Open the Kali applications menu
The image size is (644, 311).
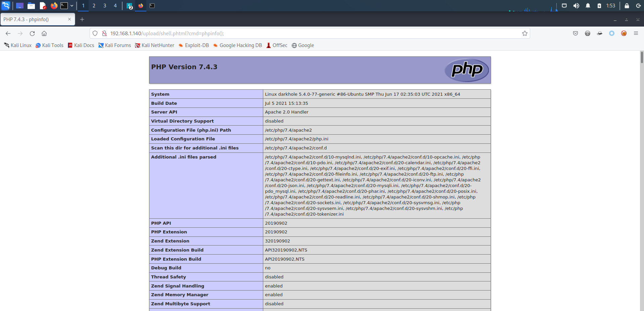coord(6,5)
